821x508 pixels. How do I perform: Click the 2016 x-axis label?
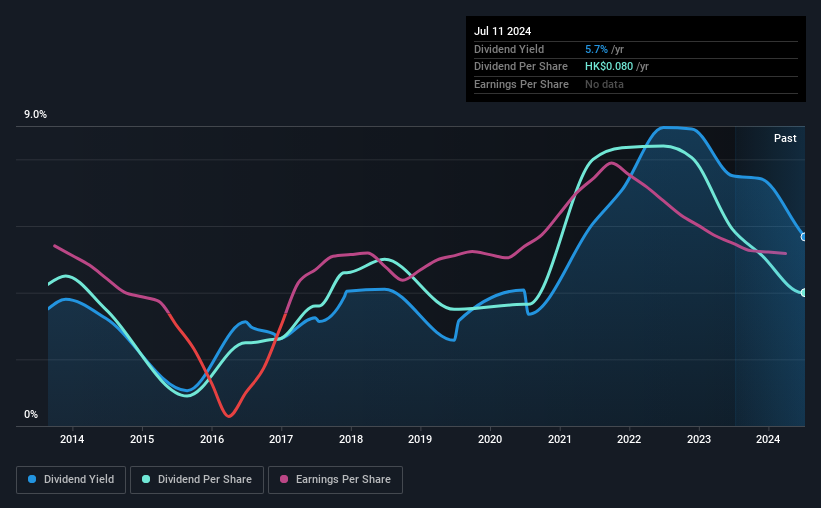(x=212, y=439)
